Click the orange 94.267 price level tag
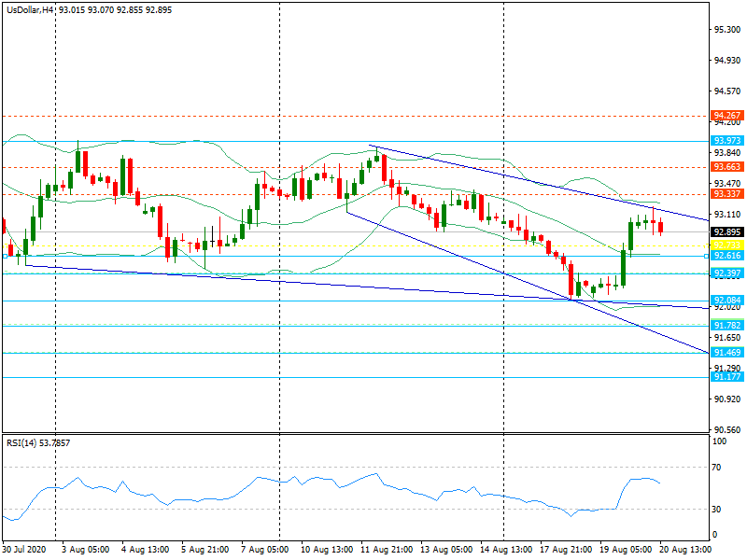The height and width of the screenshot is (560, 747). (x=726, y=116)
